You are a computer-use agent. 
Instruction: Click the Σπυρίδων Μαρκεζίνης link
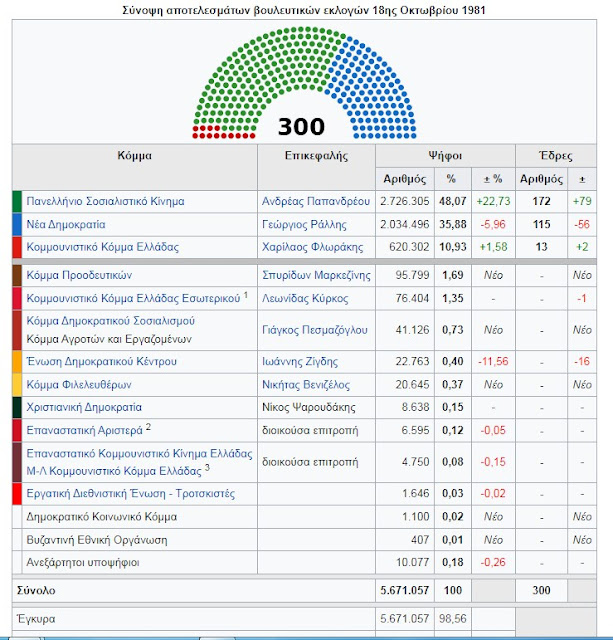(314, 275)
